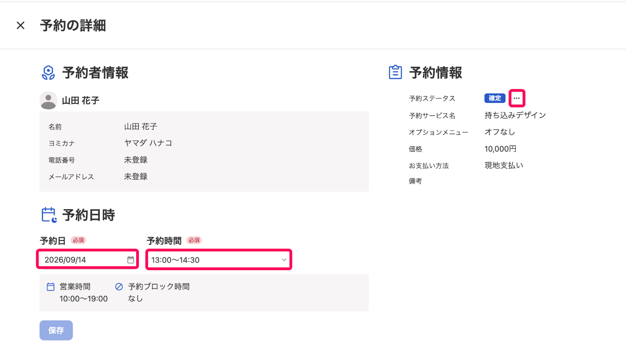Click the 営業時間 calendar icon

coord(51,287)
